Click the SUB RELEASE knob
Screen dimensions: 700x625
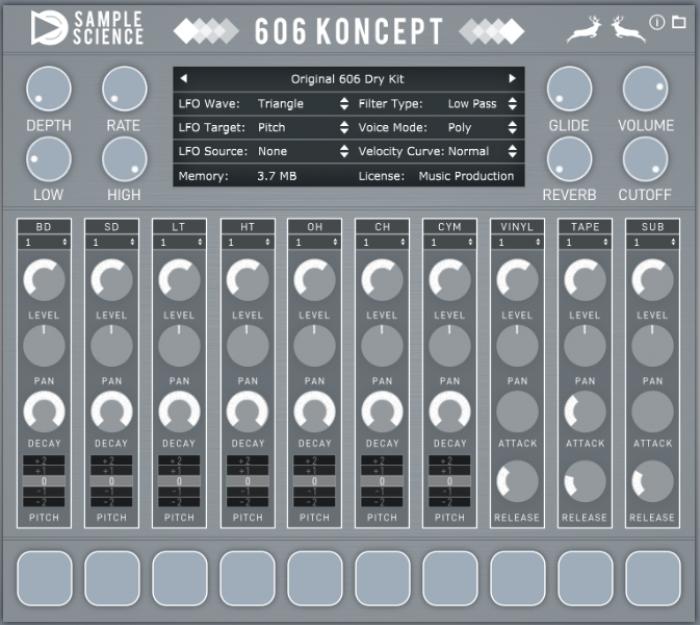pyautogui.click(x=653, y=482)
